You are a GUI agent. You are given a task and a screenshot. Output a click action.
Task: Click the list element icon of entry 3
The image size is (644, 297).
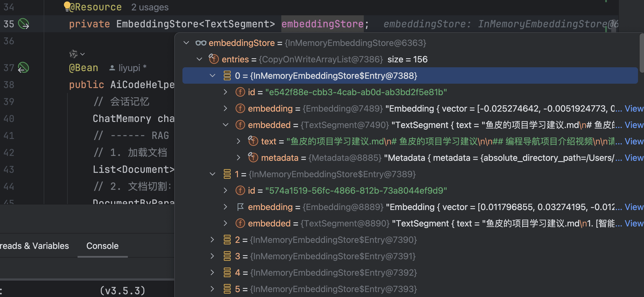[227, 256]
